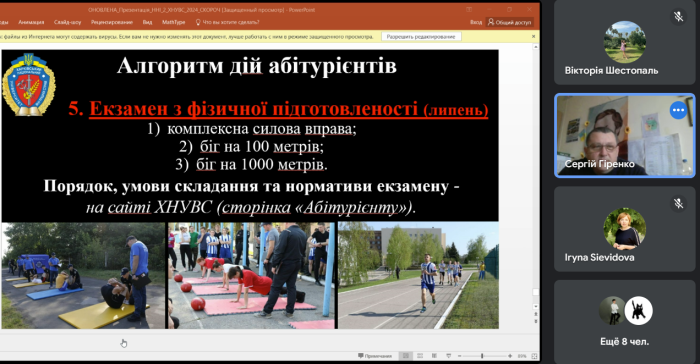
Task: Click the name label Iryna Sievidova
Action: (599, 257)
